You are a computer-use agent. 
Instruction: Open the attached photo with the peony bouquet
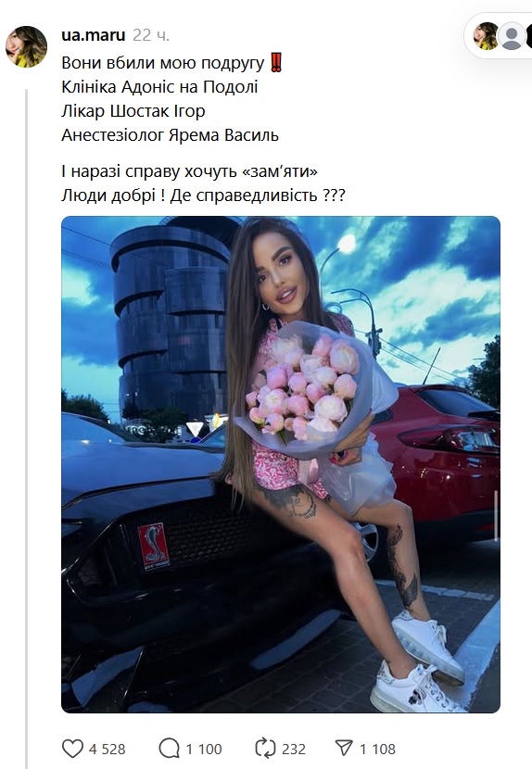coord(281,464)
